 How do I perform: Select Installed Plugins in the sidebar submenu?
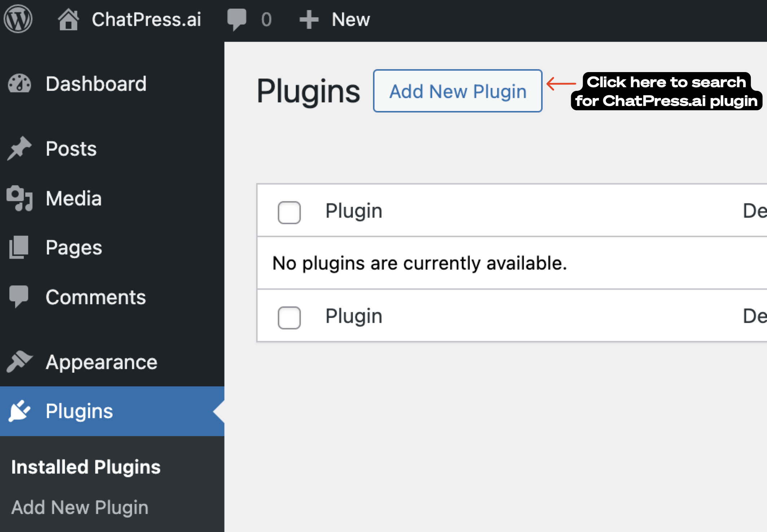[x=86, y=467]
